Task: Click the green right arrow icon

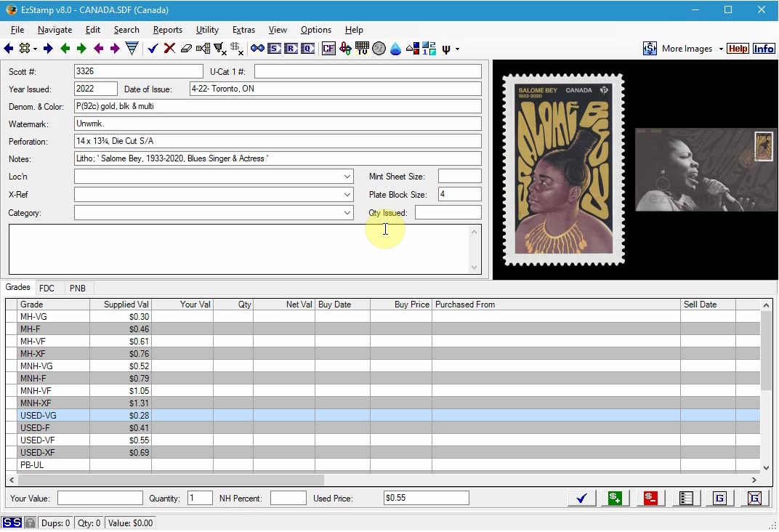Action: pos(81,49)
